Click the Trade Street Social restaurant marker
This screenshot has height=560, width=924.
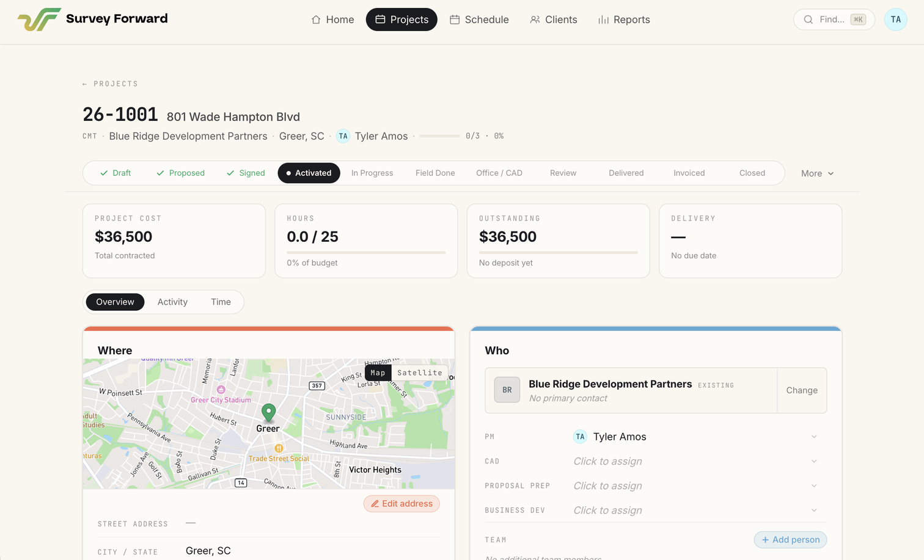pyautogui.click(x=279, y=448)
